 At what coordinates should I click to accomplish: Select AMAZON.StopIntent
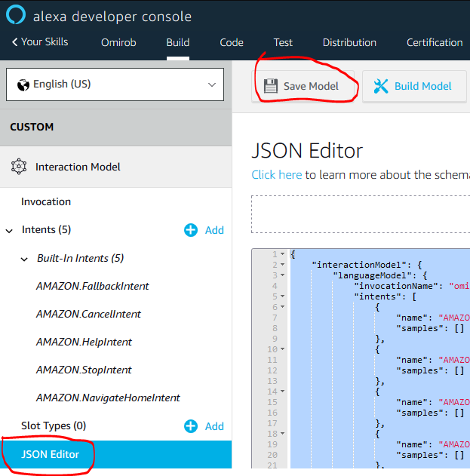click(x=84, y=370)
